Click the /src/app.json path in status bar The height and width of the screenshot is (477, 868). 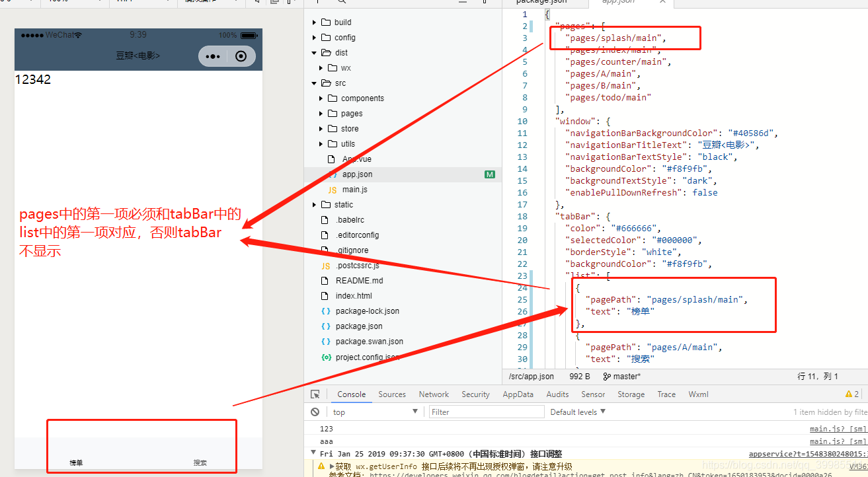click(x=531, y=377)
